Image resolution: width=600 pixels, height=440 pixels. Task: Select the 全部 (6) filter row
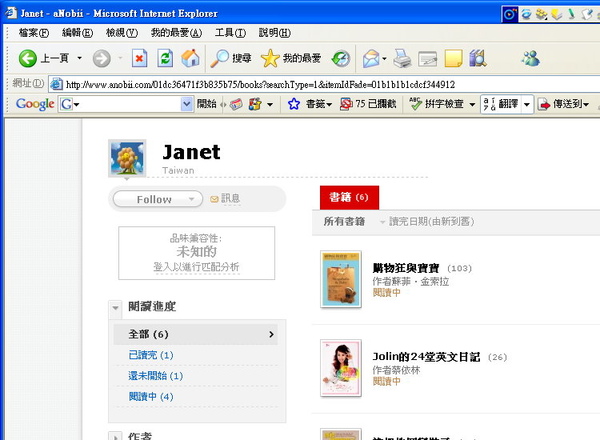coord(196,334)
